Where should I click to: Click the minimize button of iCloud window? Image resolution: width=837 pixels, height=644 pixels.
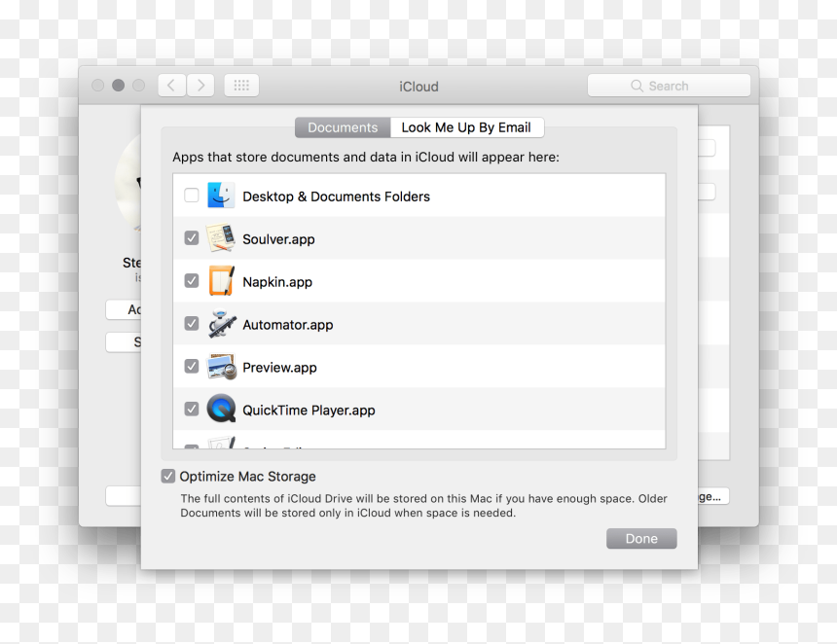119,86
